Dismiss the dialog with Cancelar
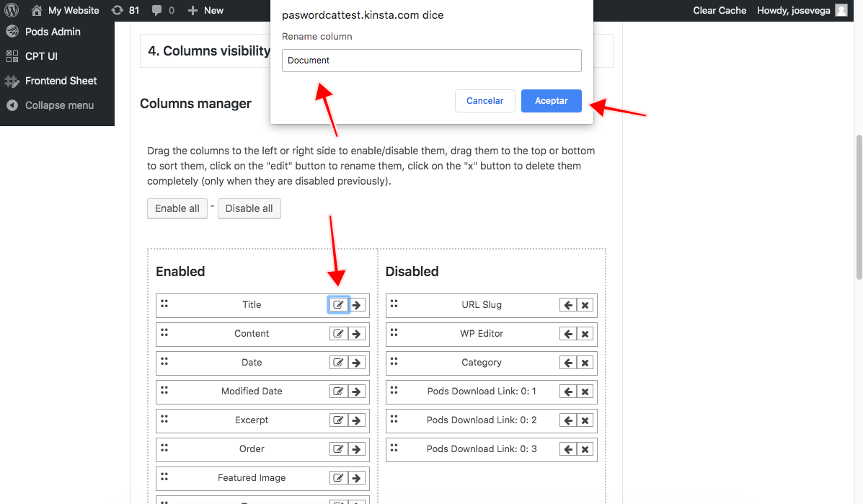The image size is (863, 504). click(x=484, y=100)
